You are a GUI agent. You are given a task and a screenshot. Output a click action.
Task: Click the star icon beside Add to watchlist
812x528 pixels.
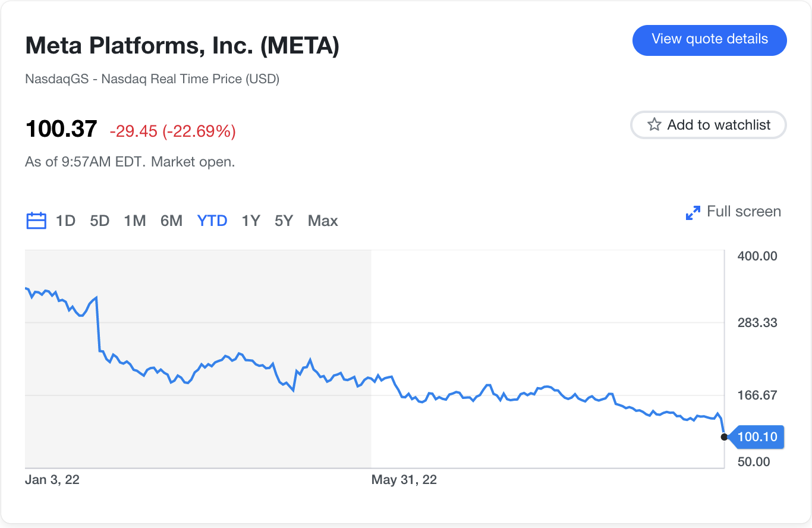[x=654, y=125]
